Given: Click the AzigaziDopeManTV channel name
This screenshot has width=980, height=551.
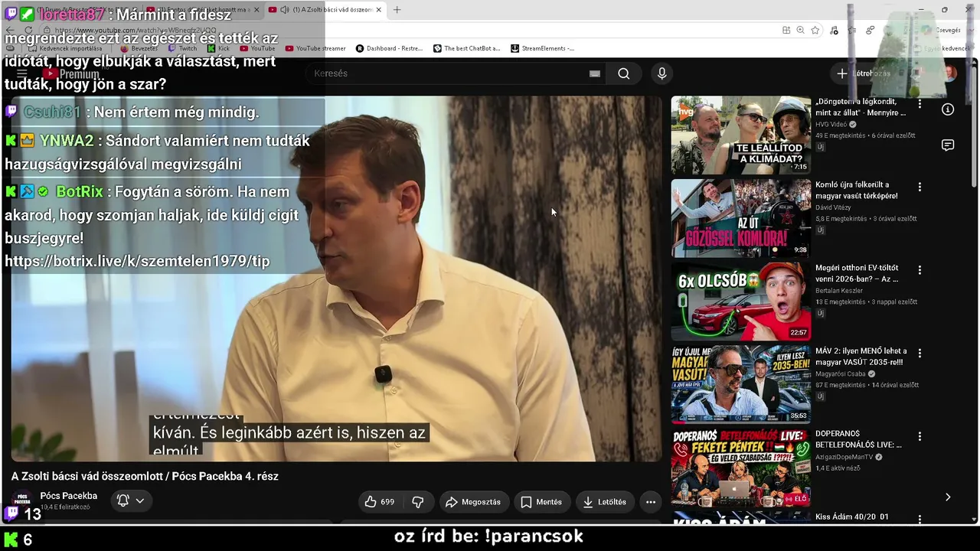Looking at the screenshot, I should pos(844,457).
